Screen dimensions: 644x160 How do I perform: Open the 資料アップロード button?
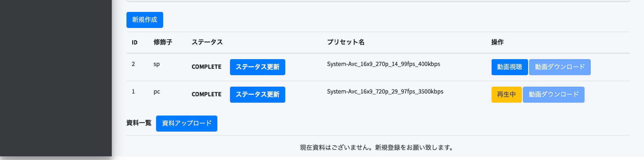(187, 123)
